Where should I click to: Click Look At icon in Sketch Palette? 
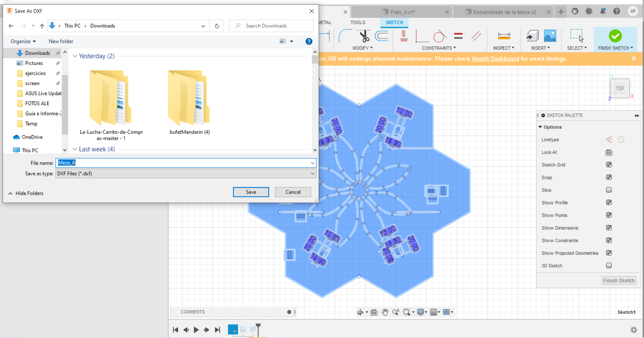pyautogui.click(x=609, y=153)
